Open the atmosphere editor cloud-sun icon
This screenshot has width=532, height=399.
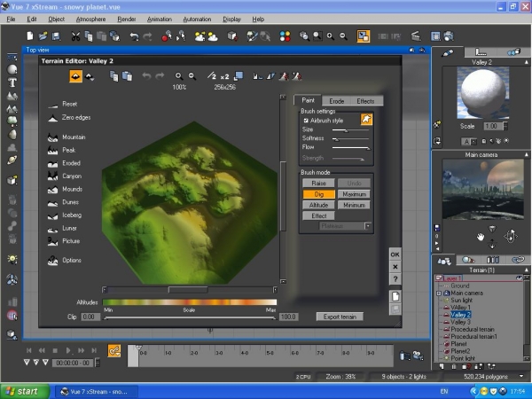click(213, 36)
